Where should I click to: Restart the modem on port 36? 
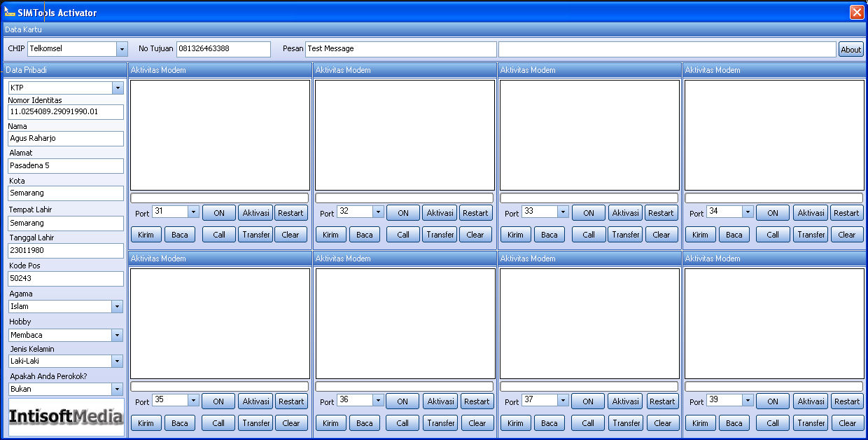(x=477, y=401)
